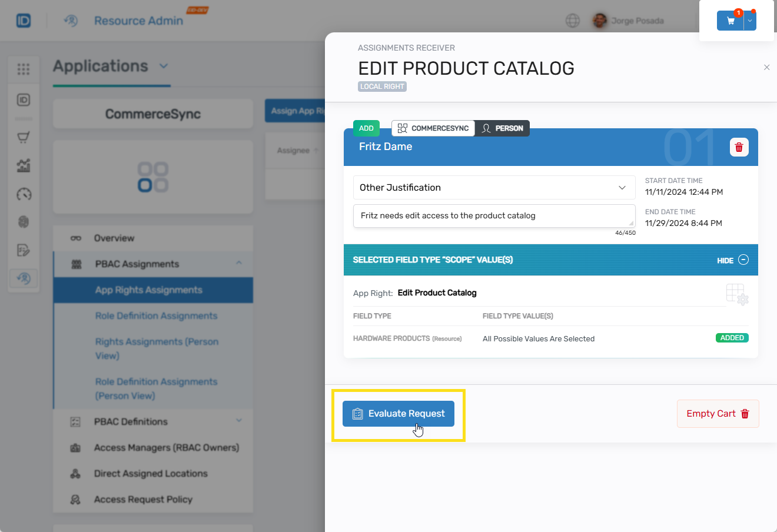The width and height of the screenshot is (777, 532).
Task: Select the ID badge icon in the sidebar
Action: tap(24, 100)
